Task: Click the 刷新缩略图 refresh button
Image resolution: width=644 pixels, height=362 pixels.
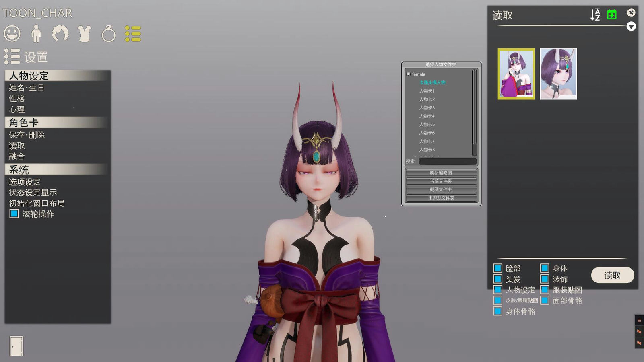Action: tap(441, 173)
